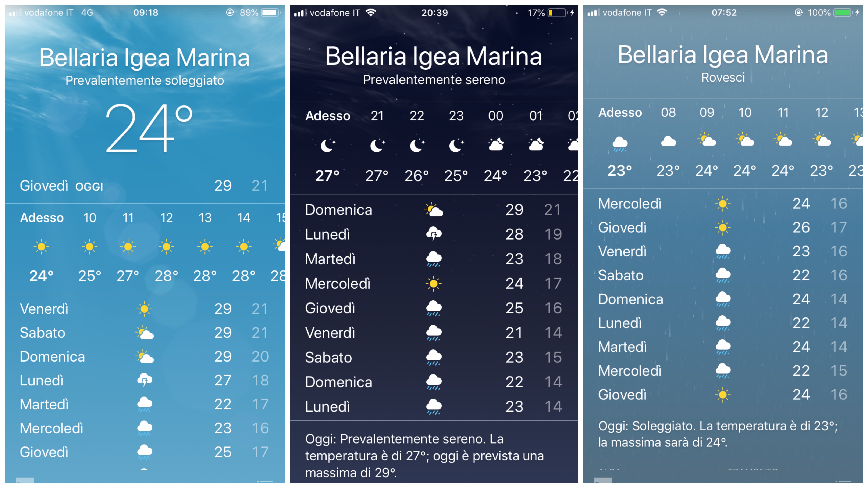The width and height of the screenshot is (868, 488).
Task: Tap the thunderstorm icon in the Lunedì 27/18 row
Action: point(145,380)
